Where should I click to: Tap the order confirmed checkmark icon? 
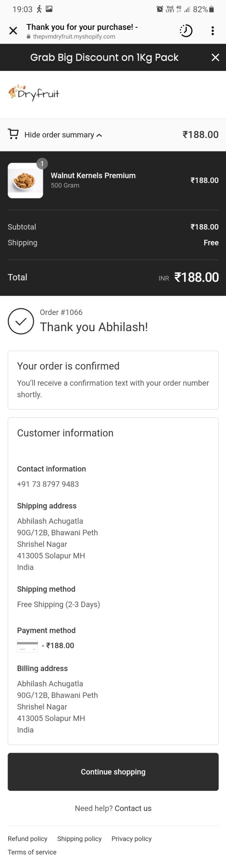(21, 321)
